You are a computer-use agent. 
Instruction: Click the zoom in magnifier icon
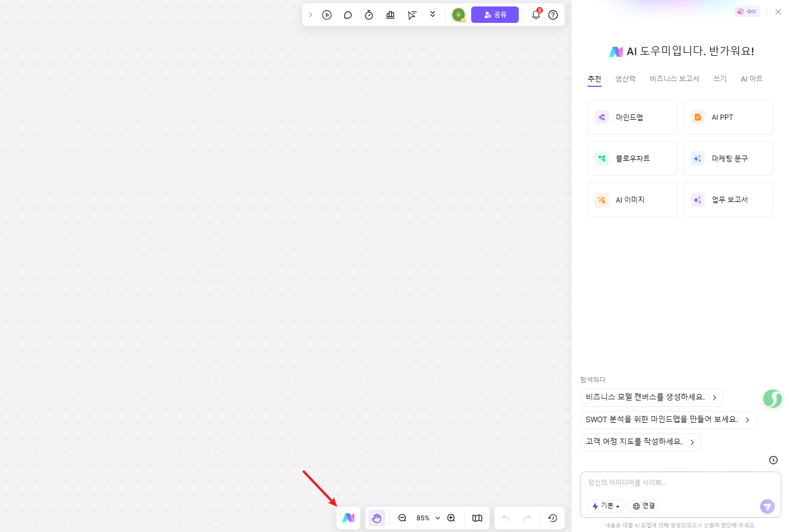(x=451, y=518)
